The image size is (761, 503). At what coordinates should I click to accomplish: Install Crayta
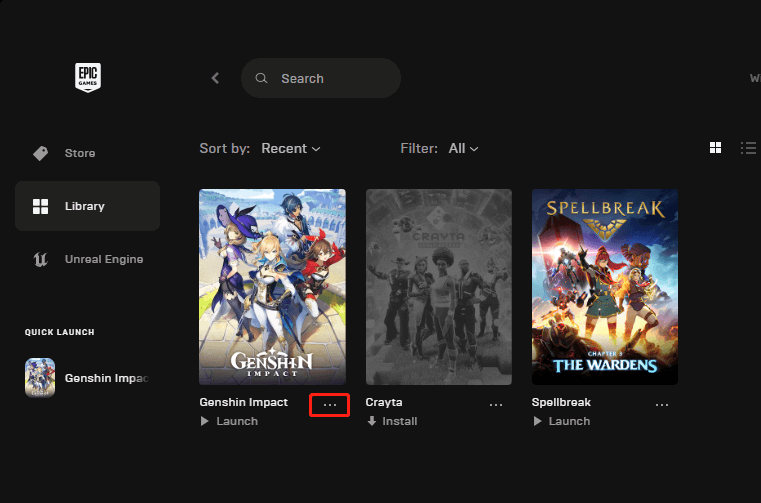click(x=392, y=421)
